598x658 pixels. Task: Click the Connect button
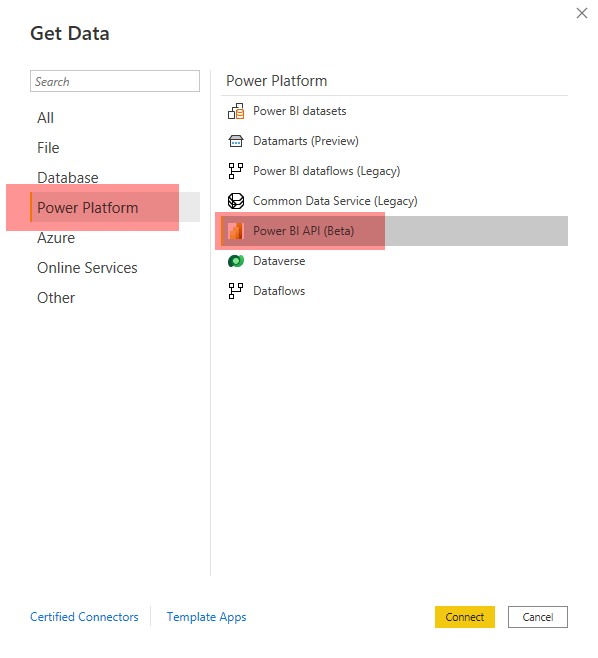click(465, 617)
